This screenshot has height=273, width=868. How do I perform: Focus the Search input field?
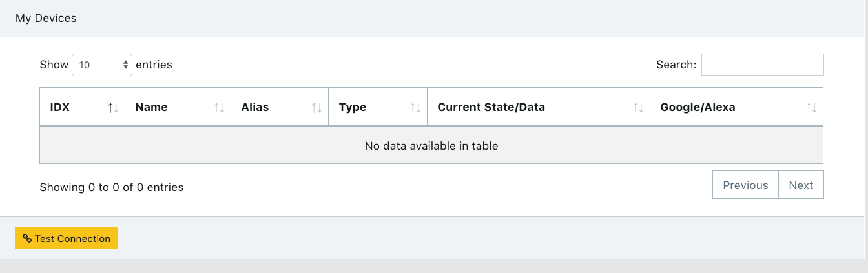click(x=762, y=65)
